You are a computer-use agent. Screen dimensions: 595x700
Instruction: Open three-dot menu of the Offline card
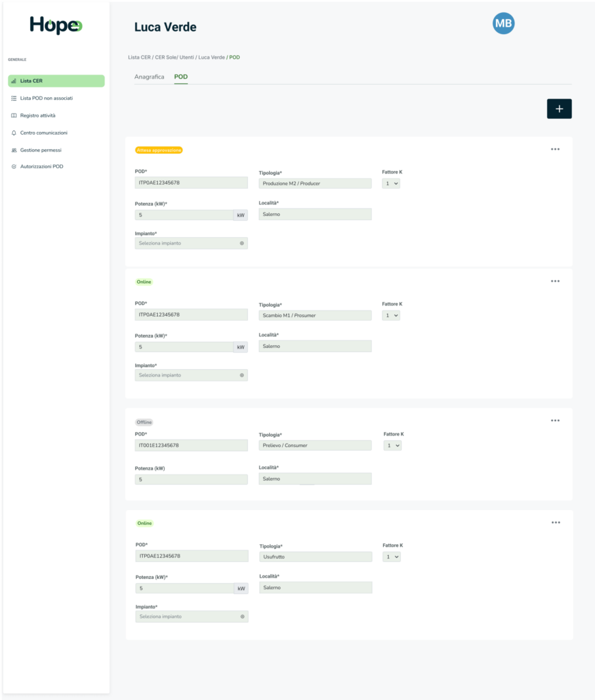(555, 420)
